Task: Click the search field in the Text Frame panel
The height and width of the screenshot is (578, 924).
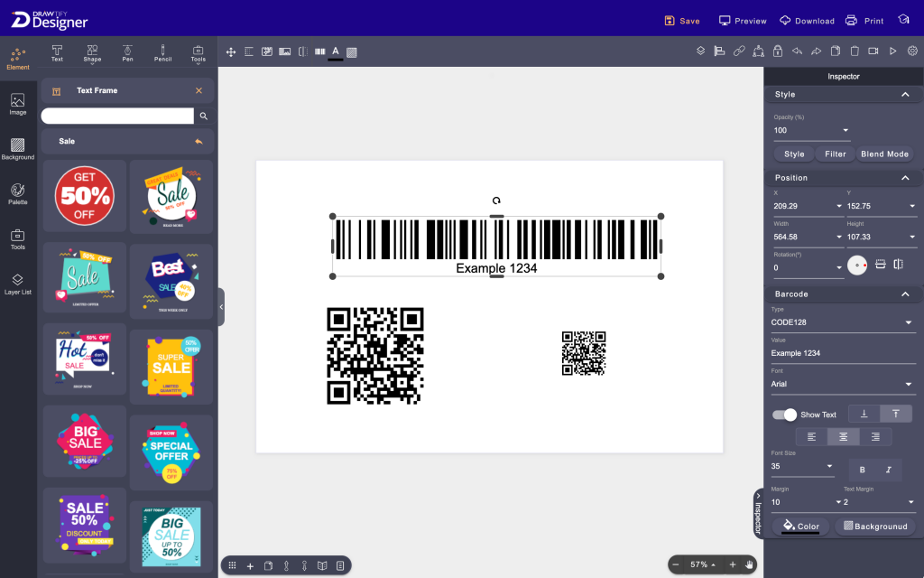Action: [x=117, y=116]
